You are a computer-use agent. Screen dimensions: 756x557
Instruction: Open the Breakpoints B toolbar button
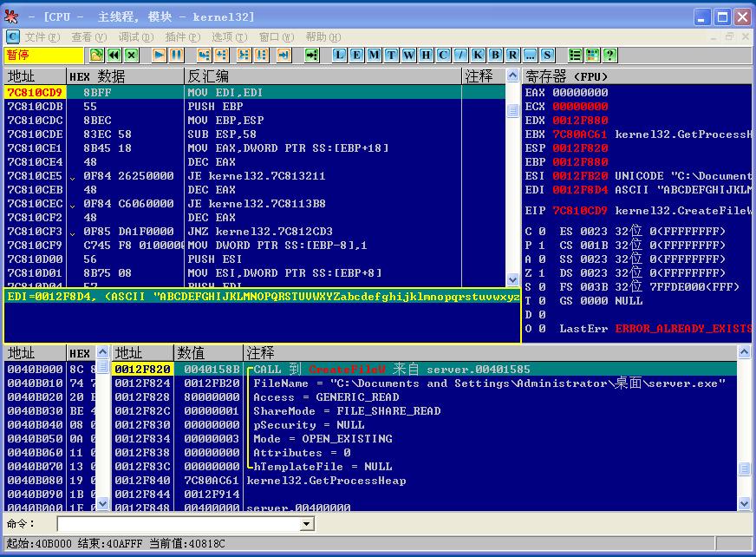coord(495,55)
